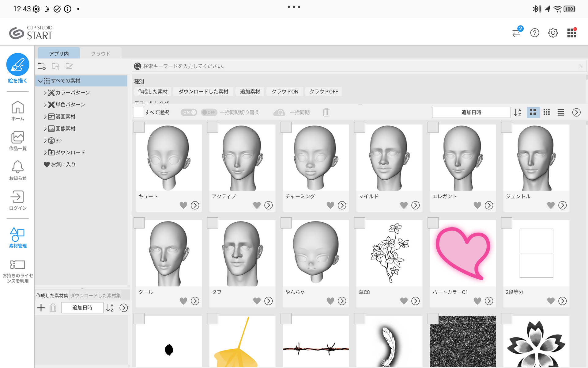Open the app grid menu icon

[x=571, y=33]
